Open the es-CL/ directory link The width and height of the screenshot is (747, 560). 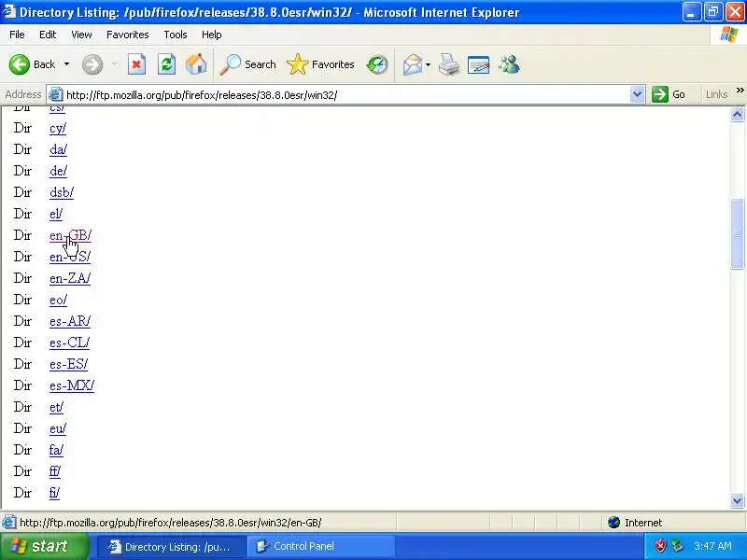pos(69,343)
